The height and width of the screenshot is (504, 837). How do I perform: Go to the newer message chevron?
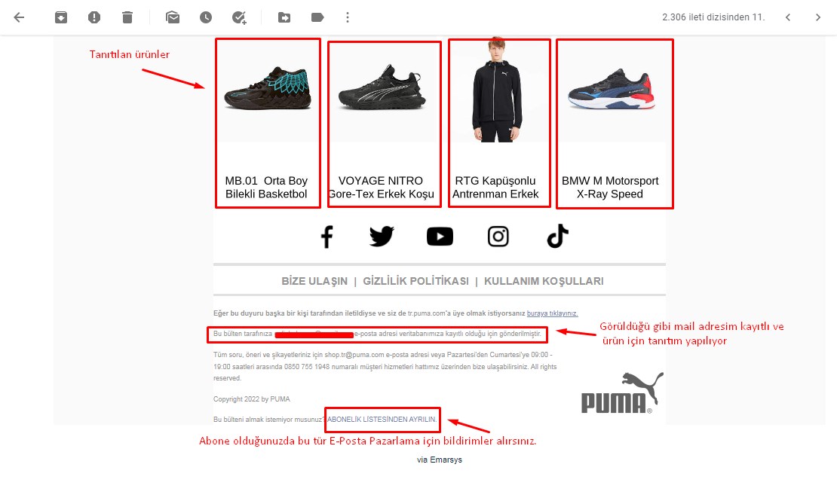click(788, 17)
